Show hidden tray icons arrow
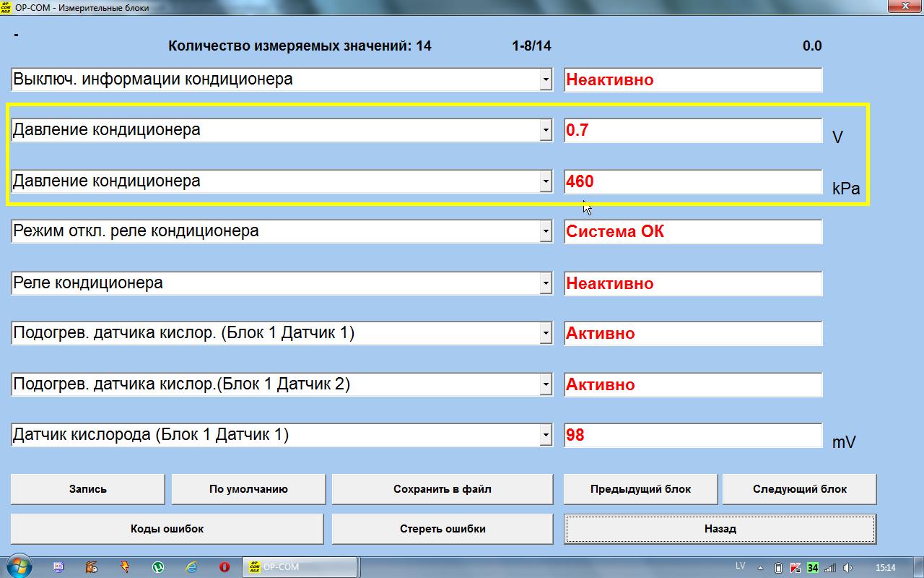This screenshot has width=924, height=578. pos(762,567)
